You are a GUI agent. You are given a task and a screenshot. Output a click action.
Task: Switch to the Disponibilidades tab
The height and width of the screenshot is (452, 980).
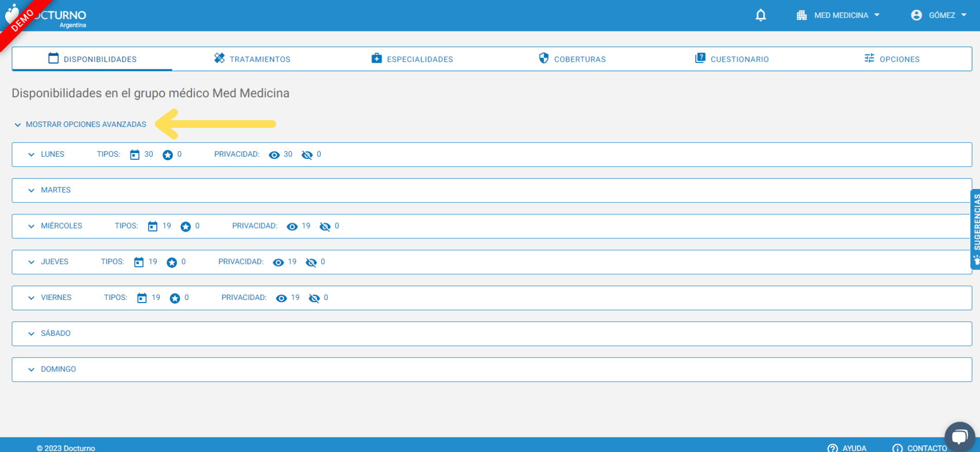pyautogui.click(x=92, y=59)
